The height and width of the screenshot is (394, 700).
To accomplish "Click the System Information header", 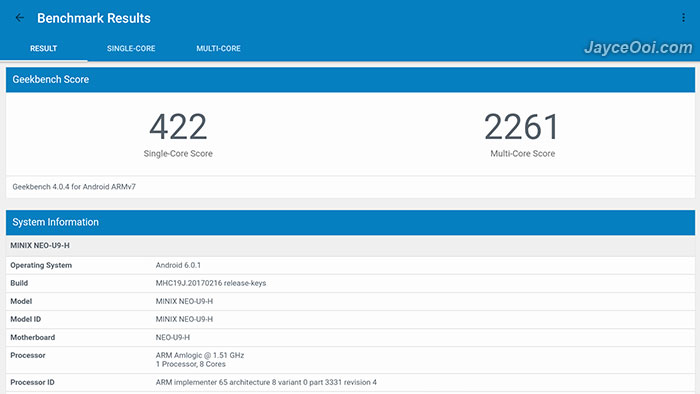I will 350,222.
